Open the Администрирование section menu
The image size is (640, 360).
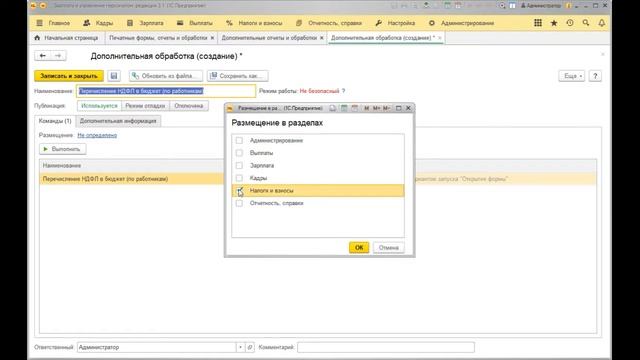461,23
